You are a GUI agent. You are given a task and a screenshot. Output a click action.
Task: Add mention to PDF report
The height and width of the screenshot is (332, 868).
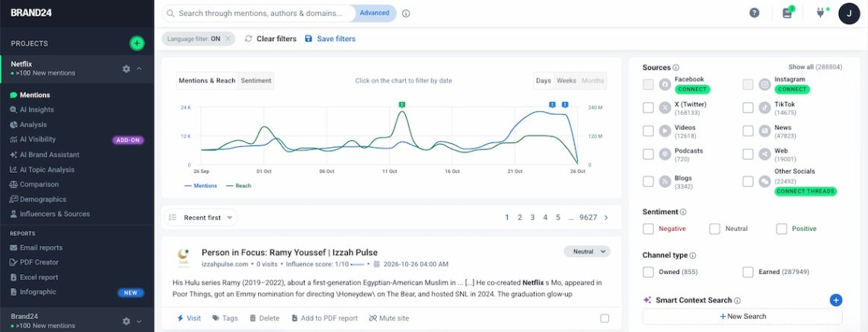click(324, 318)
